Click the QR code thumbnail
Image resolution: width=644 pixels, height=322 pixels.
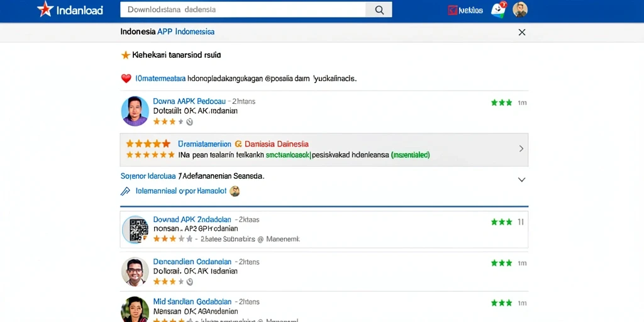136,230
